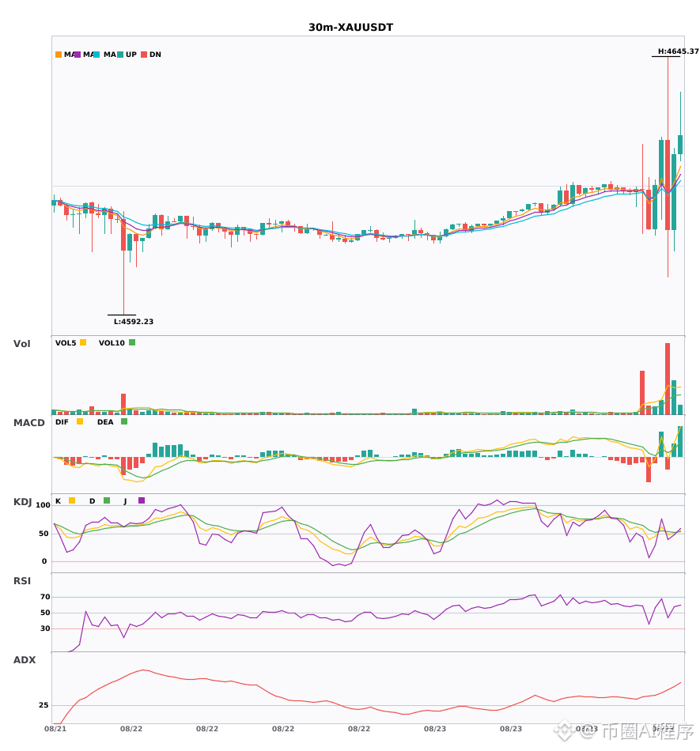Screen dimensions: 700x751
Task: Click the UP legend text
Action: tap(131, 55)
